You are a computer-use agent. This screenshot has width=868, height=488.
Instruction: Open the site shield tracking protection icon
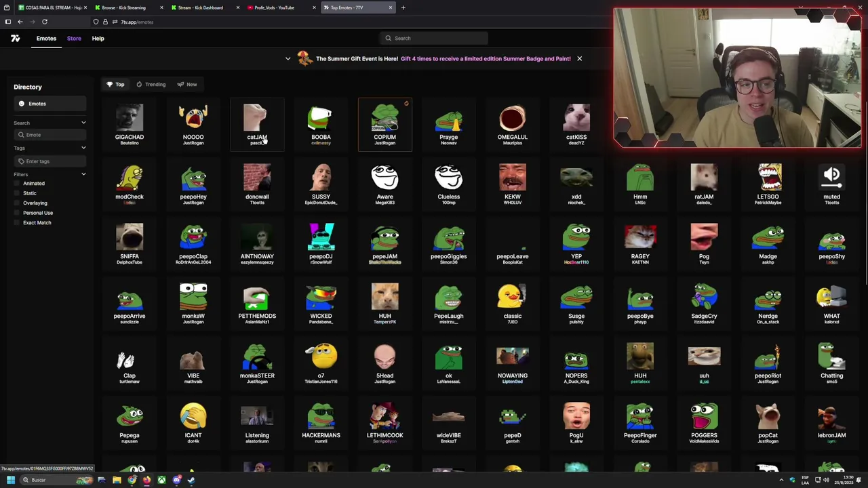click(96, 22)
